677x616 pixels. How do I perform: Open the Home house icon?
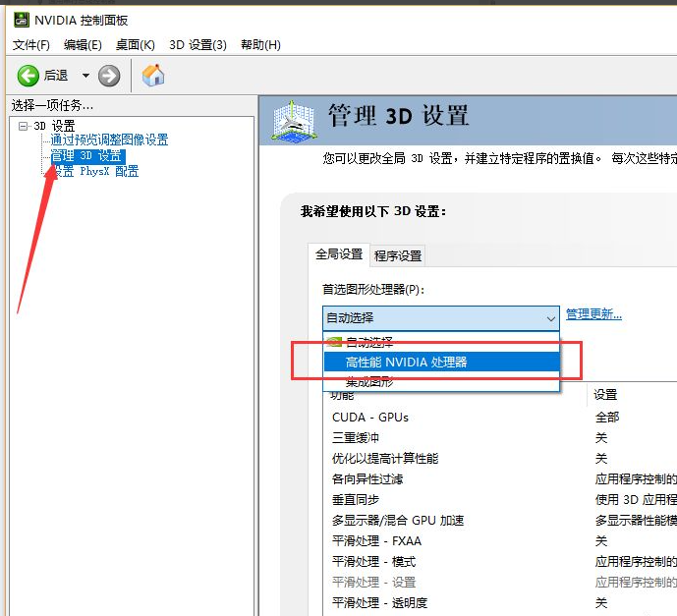coord(153,76)
